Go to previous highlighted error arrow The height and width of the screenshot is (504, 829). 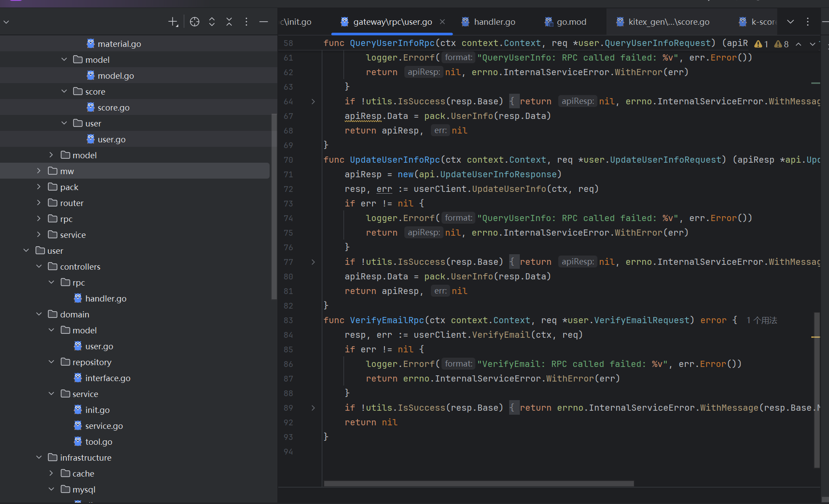tap(798, 44)
